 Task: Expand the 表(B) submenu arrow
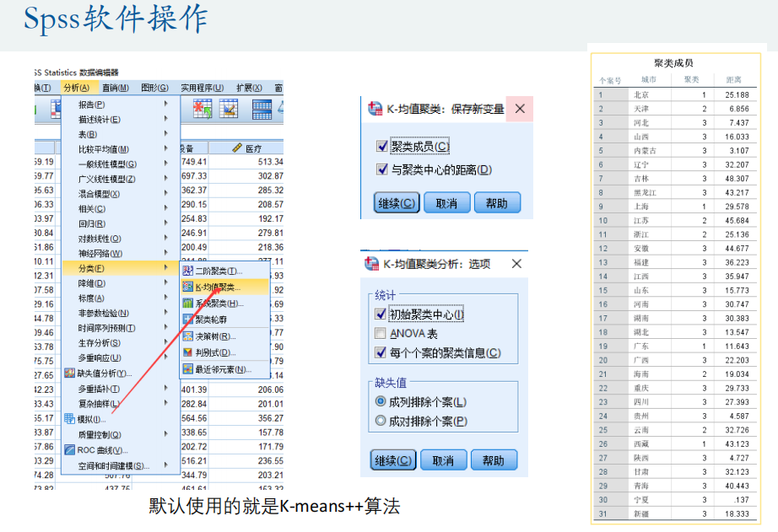tap(165, 133)
